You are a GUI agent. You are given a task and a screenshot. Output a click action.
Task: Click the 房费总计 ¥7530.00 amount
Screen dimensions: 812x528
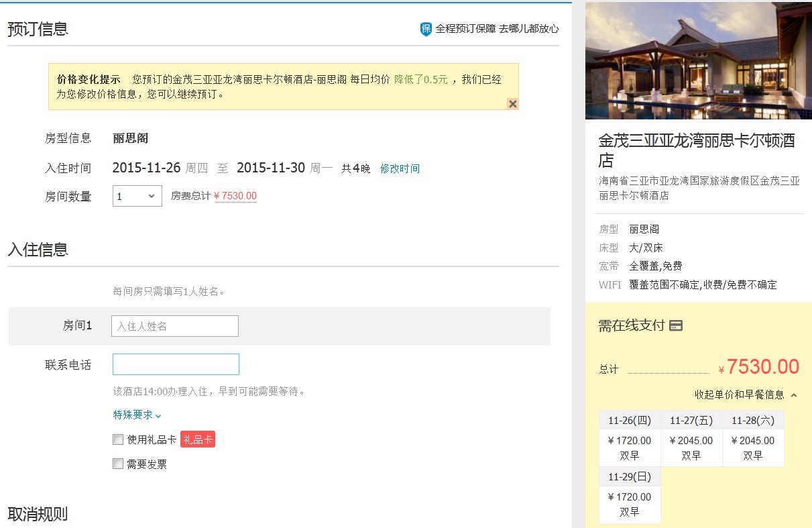[235, 196]
